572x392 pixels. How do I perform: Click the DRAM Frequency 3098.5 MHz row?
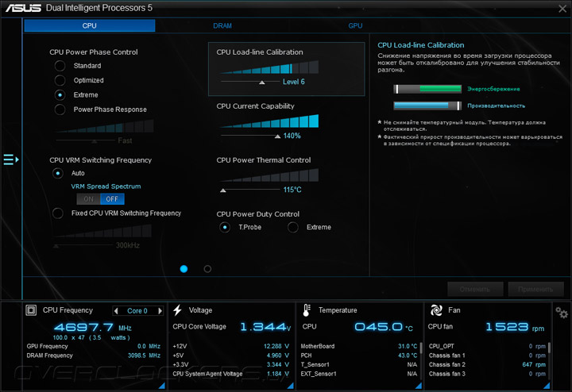coord(94,355)
